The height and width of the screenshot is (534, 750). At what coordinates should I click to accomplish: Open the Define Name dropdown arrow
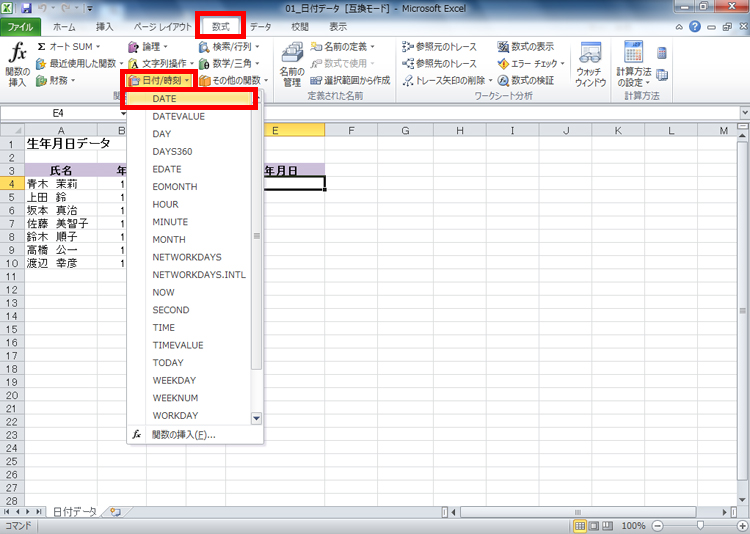point(373,46)
